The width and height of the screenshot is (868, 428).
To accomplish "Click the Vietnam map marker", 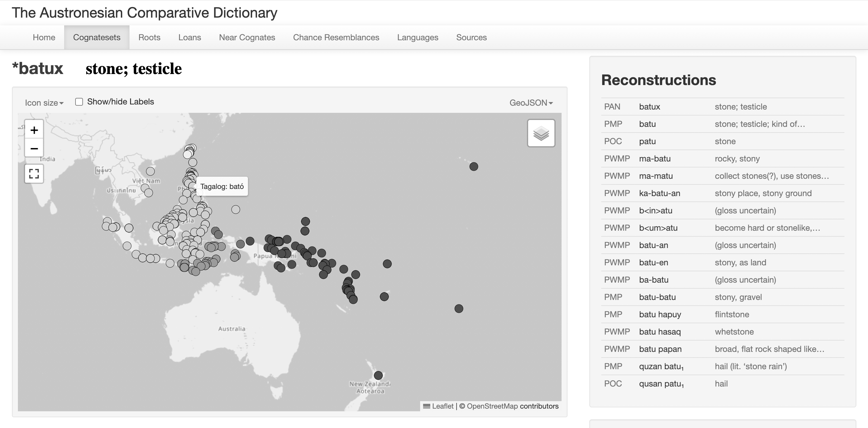I will [x=150, y=171].
